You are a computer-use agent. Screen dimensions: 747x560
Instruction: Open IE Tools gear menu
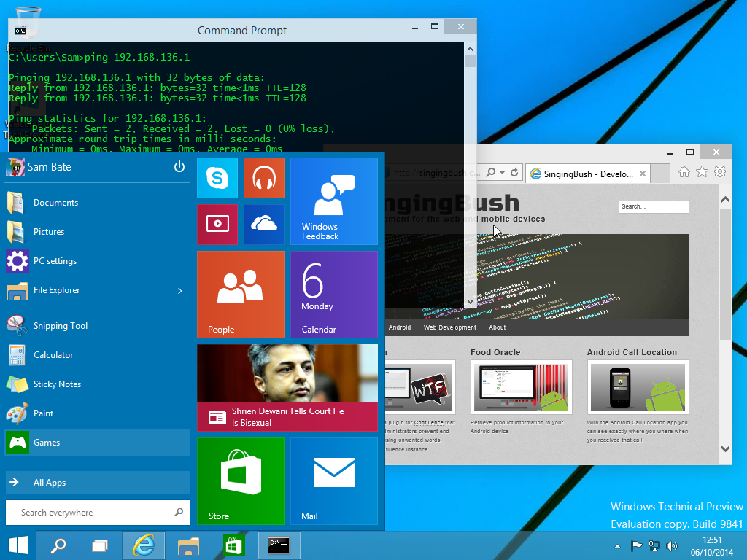click(720, 171)
